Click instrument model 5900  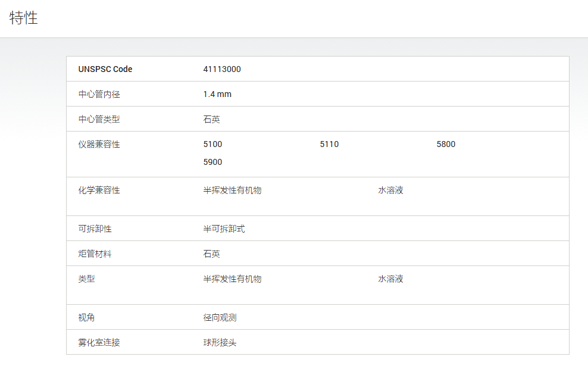coord(212,162)
